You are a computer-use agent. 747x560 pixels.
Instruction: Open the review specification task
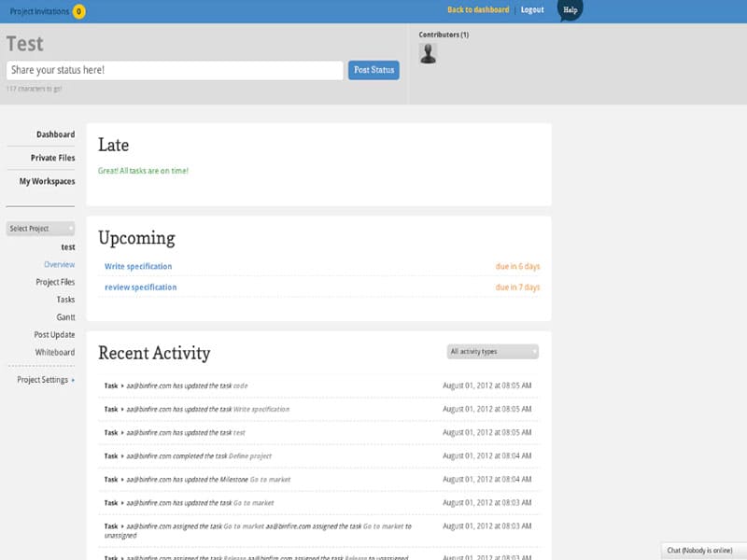coord(140,287)
